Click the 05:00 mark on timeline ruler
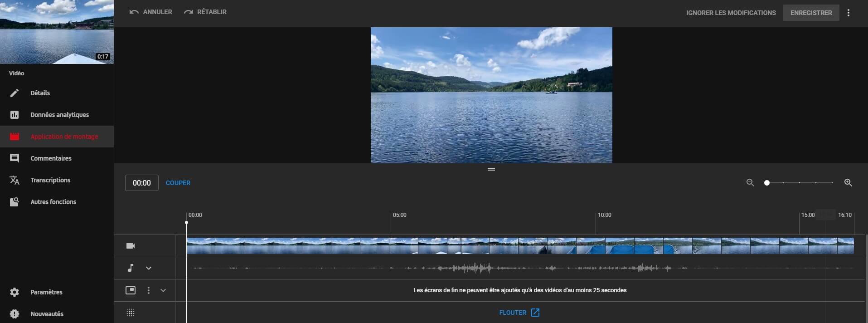868x323 pixels. pos(399,215)
